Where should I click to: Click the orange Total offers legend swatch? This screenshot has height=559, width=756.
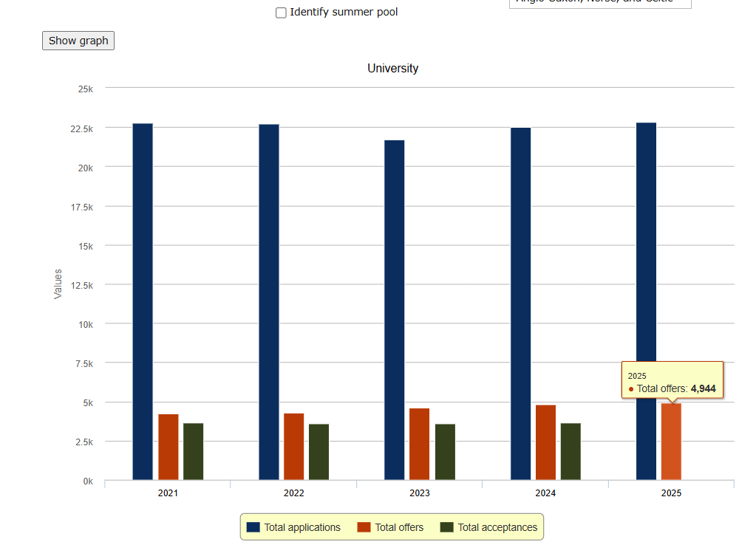(x=364, y=527)
